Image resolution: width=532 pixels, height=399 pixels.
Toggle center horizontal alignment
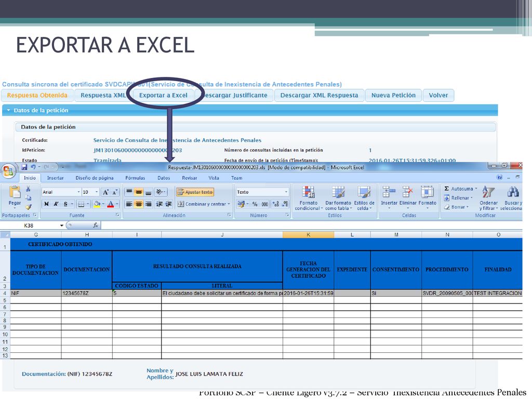138,204
